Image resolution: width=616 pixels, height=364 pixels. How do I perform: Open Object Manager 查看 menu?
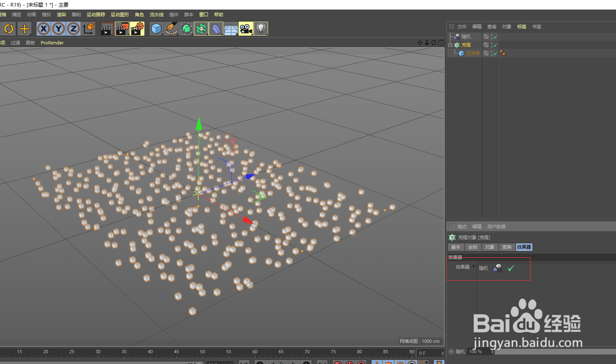[492, 27]
